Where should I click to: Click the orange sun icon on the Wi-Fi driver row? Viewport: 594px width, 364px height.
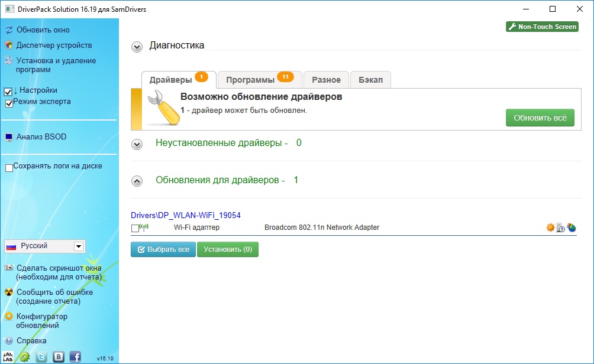pyautogui.click(x=550, y=227)
